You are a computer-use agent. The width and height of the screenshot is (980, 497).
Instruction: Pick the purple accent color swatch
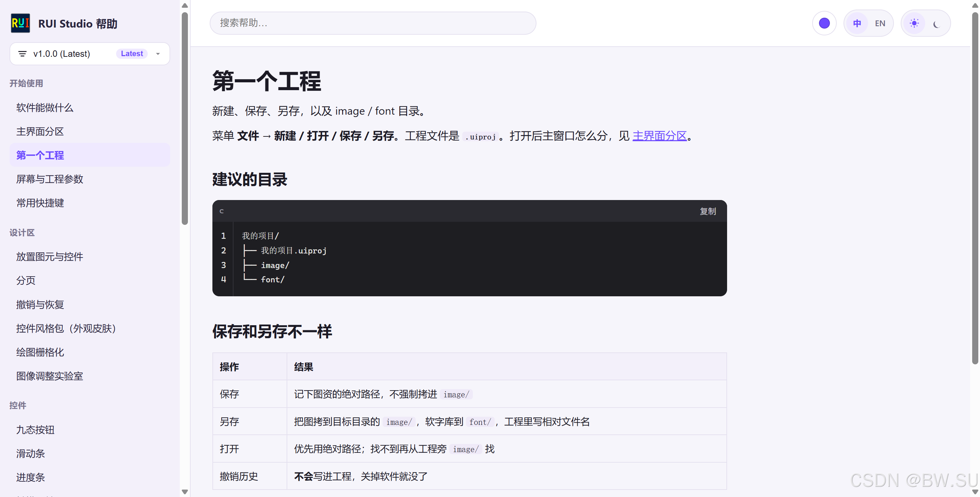click(x=824, y=23)
